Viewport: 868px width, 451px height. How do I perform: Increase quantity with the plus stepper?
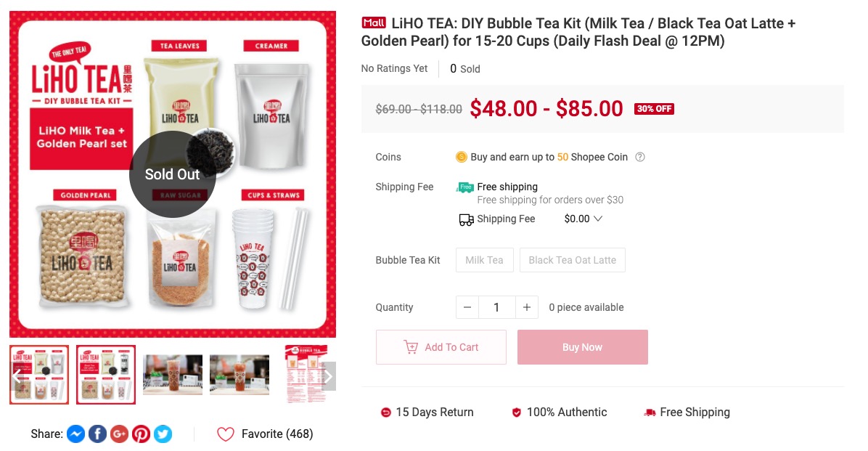527,307
